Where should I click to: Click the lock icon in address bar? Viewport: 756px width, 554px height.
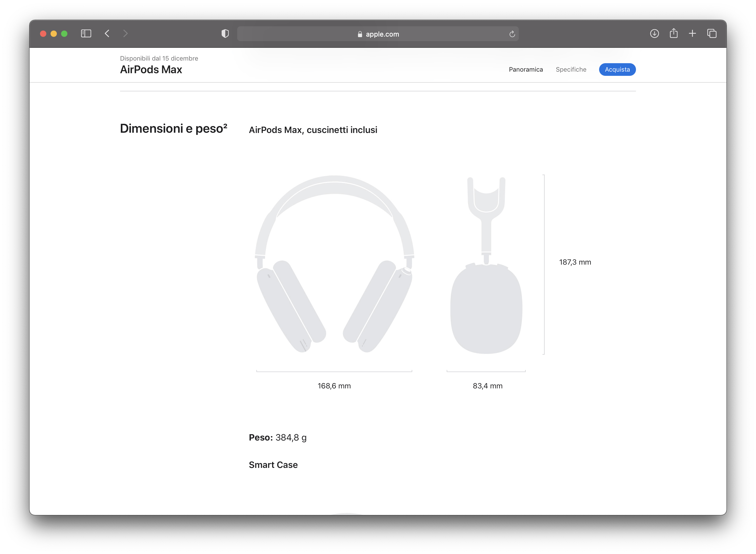click(360, 34)
